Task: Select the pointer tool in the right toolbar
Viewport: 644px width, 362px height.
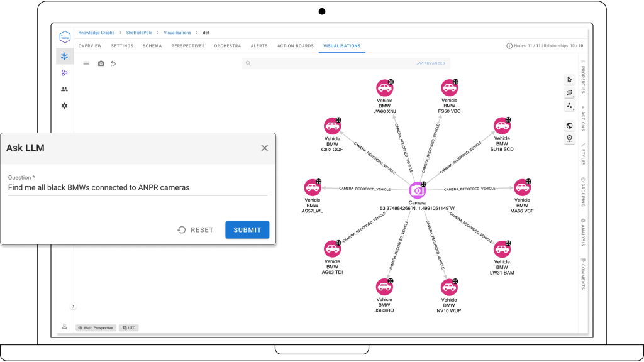Action: [x=569, y=79]
